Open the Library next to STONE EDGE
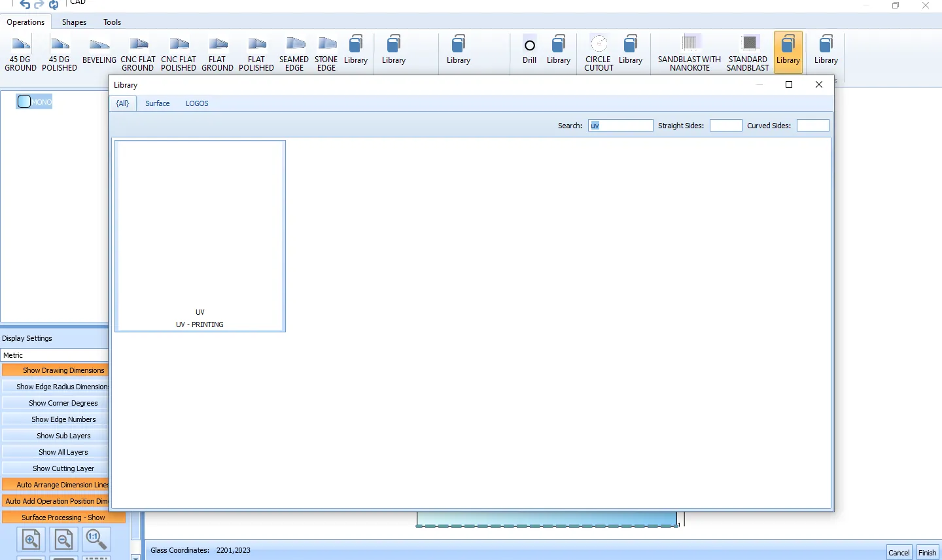 (x=356, y=50)
